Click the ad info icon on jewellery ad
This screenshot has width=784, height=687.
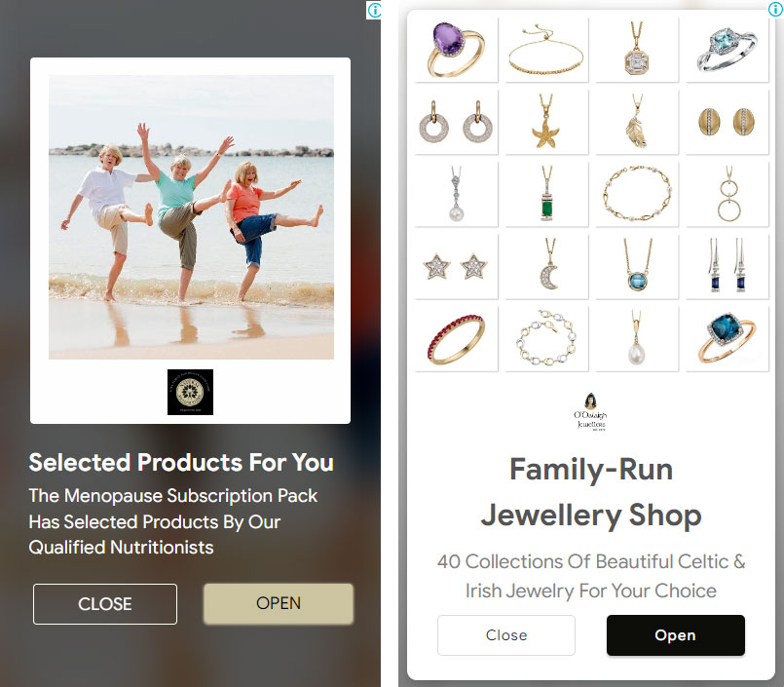775,9
